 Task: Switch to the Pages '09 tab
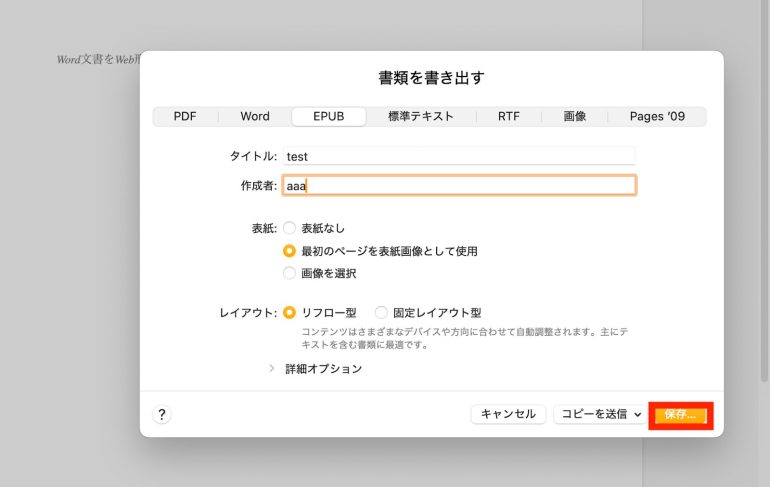(657, 116)
